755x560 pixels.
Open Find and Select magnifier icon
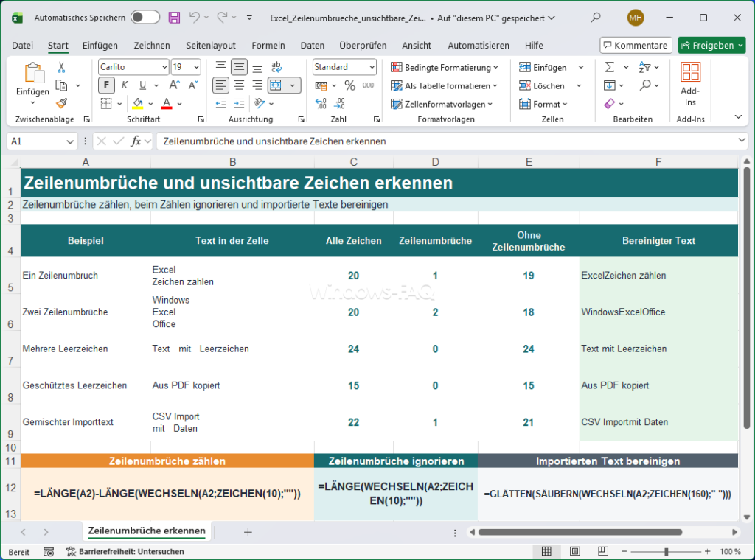pos(644,85)
